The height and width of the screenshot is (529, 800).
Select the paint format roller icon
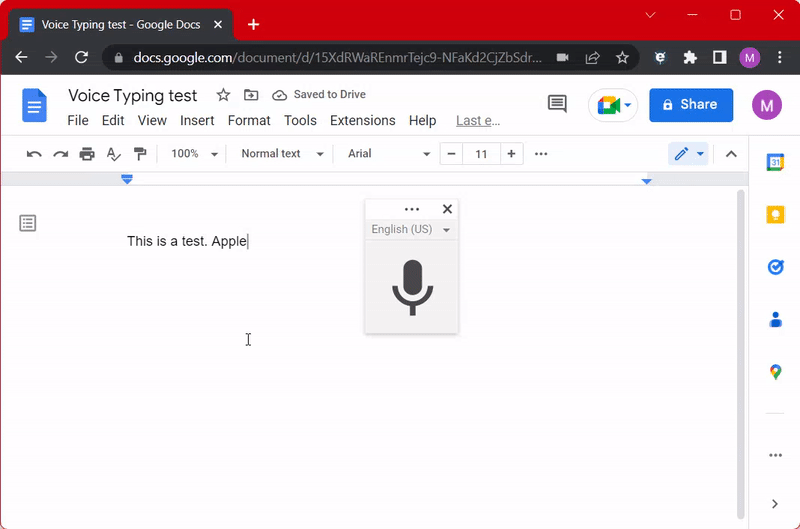coord(140,154)
